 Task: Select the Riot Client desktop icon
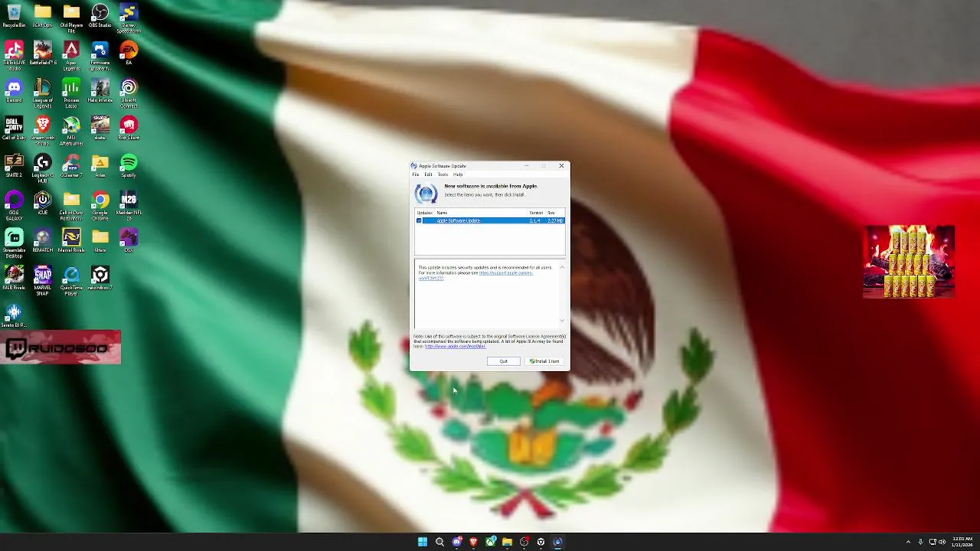point(129,129)
